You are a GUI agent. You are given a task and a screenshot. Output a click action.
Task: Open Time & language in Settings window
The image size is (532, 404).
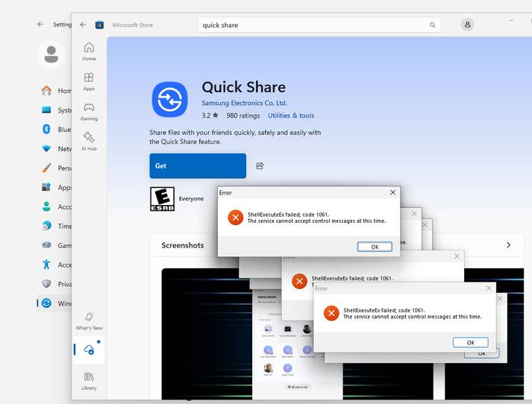[x=56, y=226]
